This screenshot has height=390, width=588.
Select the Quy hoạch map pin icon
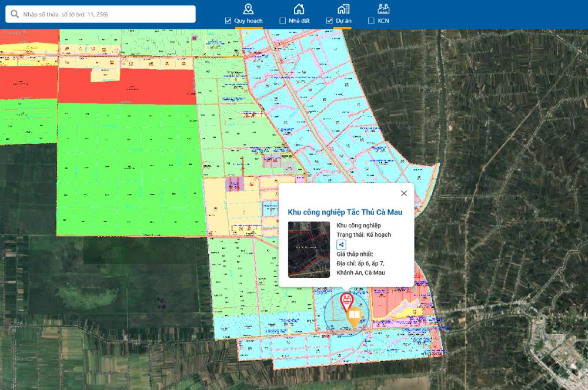248,9
